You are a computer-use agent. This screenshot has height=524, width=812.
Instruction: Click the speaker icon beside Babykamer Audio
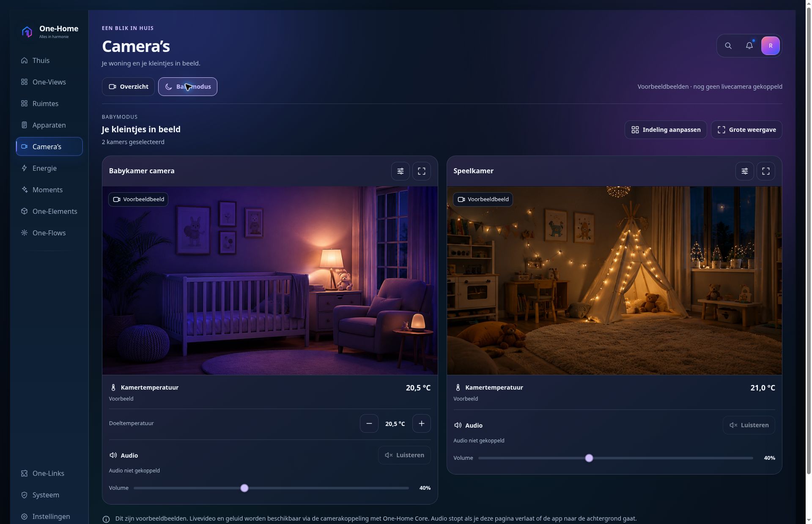(113, 455)
